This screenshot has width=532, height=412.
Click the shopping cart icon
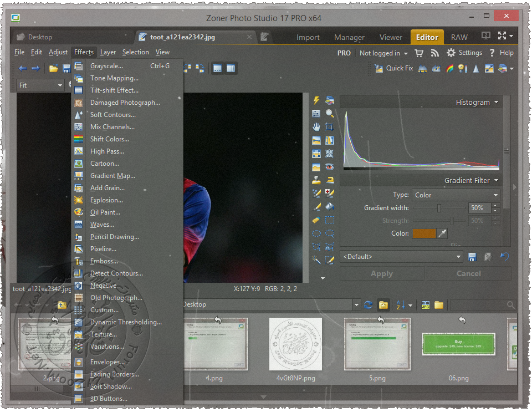(x=419, y=53)
